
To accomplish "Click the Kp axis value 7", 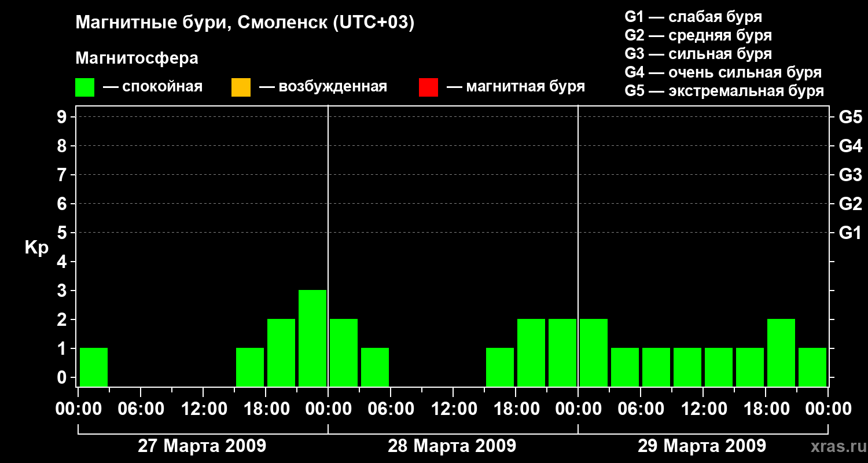I will [62, 175].
